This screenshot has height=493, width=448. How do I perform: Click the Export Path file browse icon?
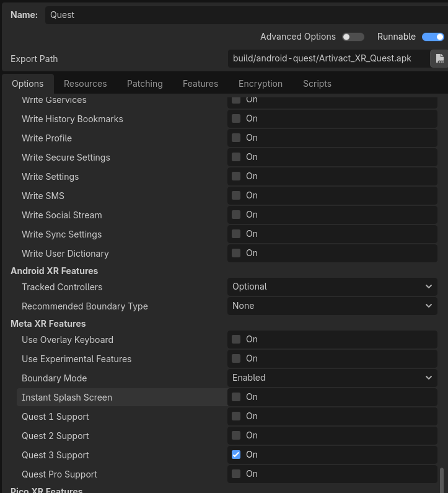tap(439, 58)
